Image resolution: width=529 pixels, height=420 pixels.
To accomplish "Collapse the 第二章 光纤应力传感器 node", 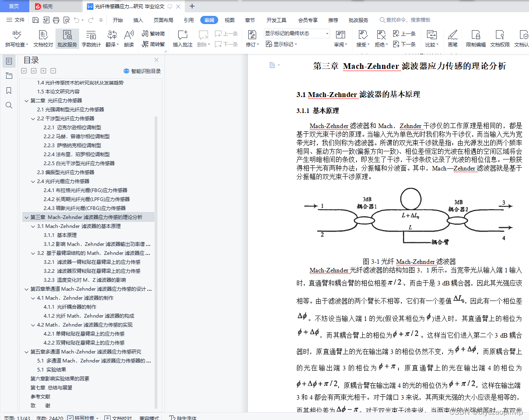I will (27, 101).
